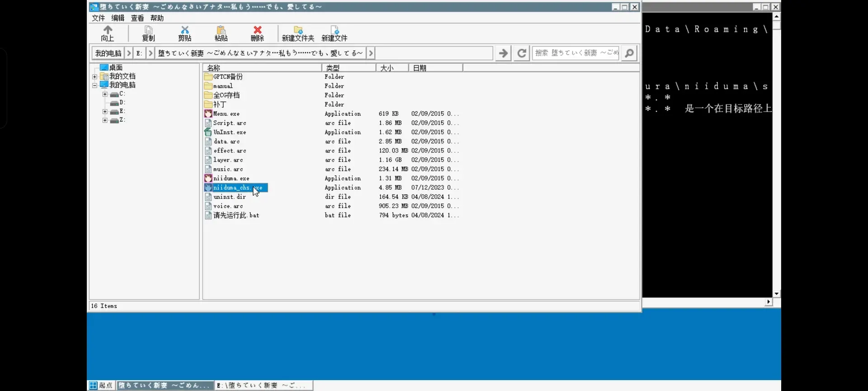Click the search input field
Viewport: 868px width, 391px height.
pos(576,53)
